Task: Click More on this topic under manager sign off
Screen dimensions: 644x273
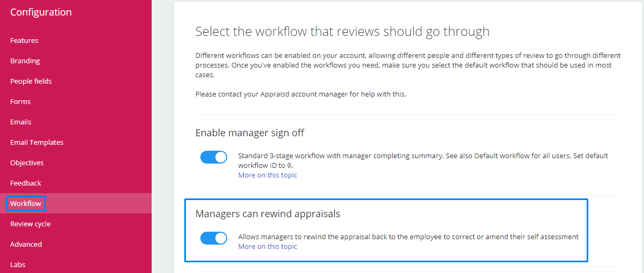Action: (x=268, y=175)
